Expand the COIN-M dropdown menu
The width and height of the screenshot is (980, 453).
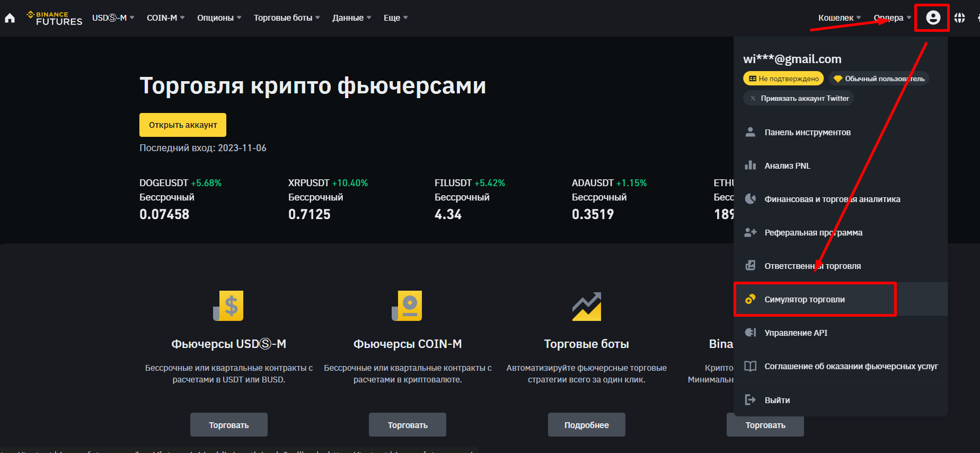[166, 18]
